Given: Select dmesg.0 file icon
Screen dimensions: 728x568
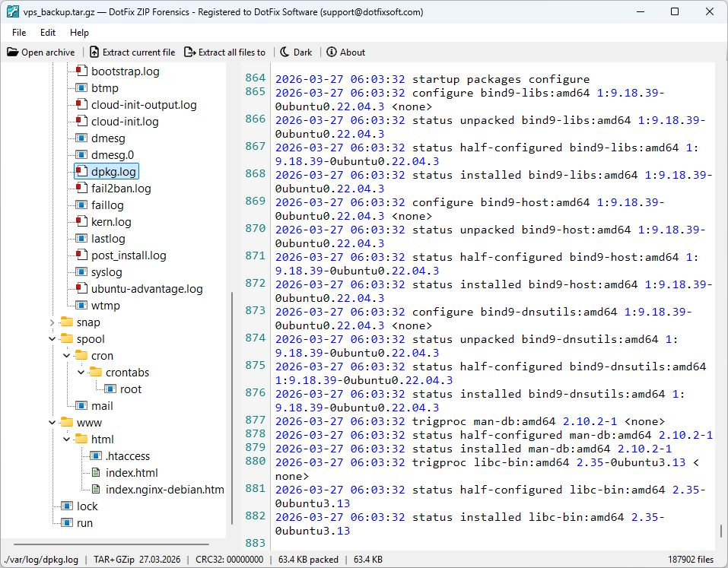Looking at the screenshot, I should point(81,154).
